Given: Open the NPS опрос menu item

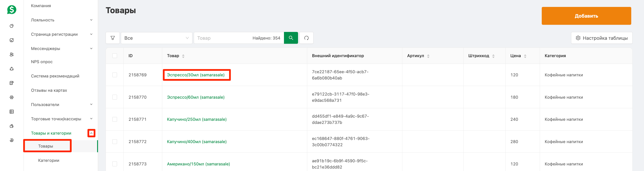Looking at the screenshot, I should tap(42, 62).
